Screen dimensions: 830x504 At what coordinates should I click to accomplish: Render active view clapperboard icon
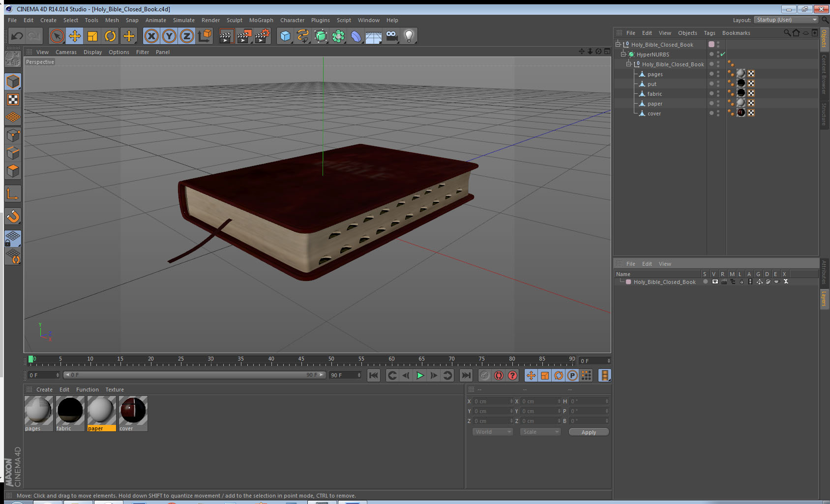[226, 36]
